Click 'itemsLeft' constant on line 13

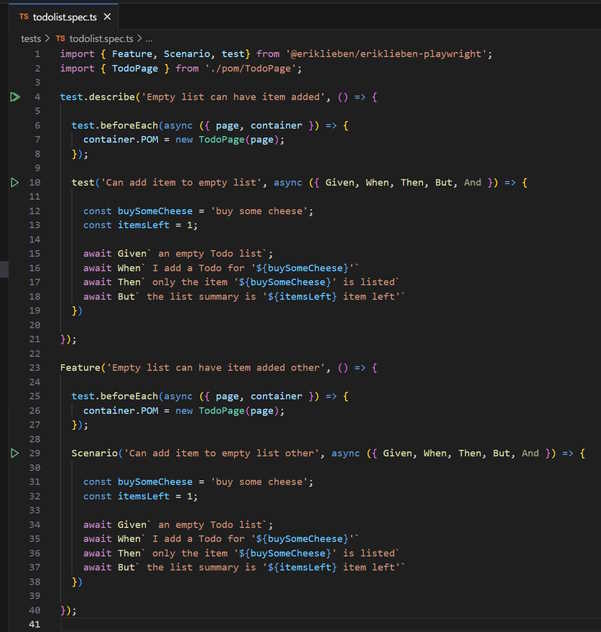[x=143, y=225]
